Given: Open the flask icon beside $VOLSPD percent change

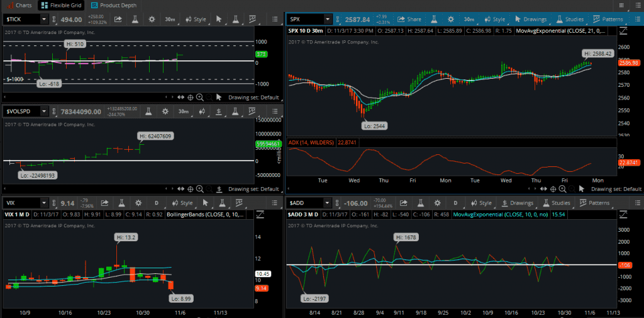Looking at the screenshot, I should click(148, 111).
